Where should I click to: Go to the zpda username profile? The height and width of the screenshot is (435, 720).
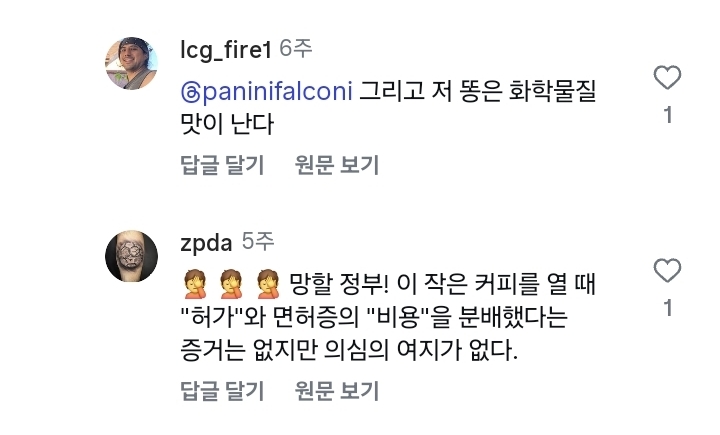pos(205,242)
